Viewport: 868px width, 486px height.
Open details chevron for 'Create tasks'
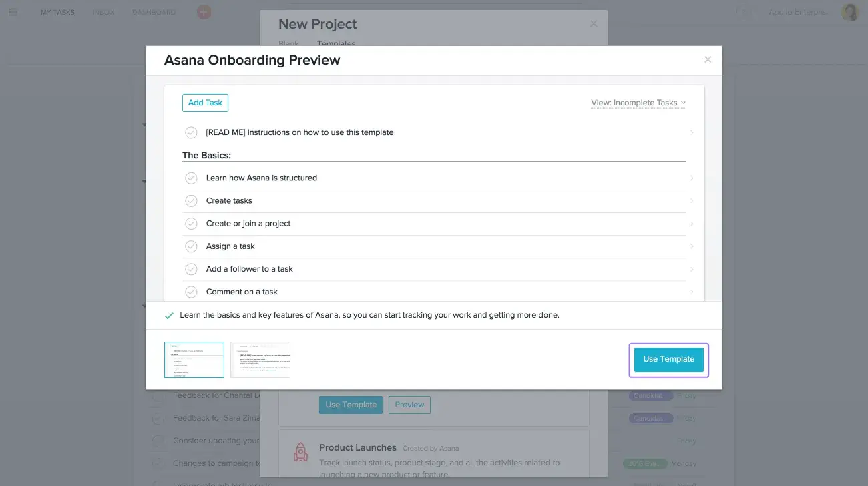point(692,200)
